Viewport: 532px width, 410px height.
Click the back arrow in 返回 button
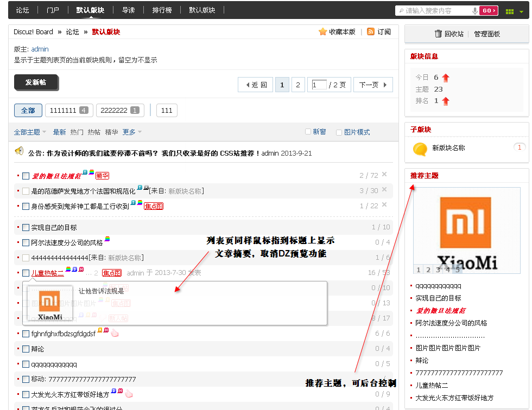pos(248,85)
